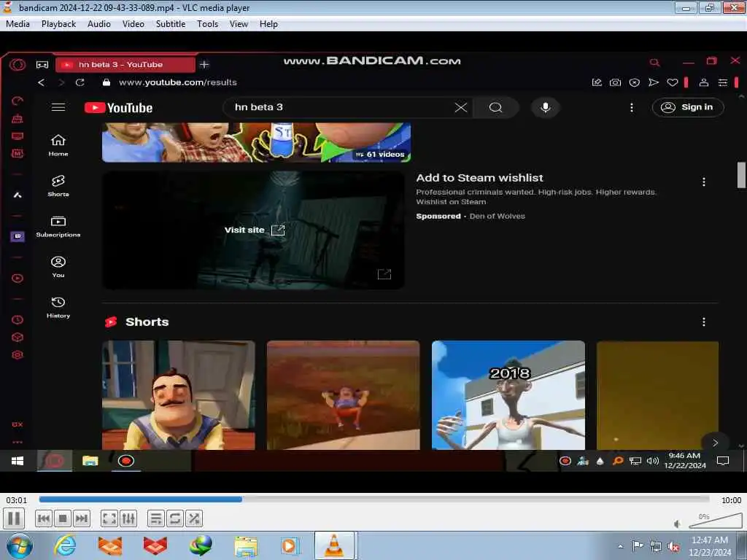
Task: Stop playback in VLC
Action: pyautogui.click(x=63, y=518)
